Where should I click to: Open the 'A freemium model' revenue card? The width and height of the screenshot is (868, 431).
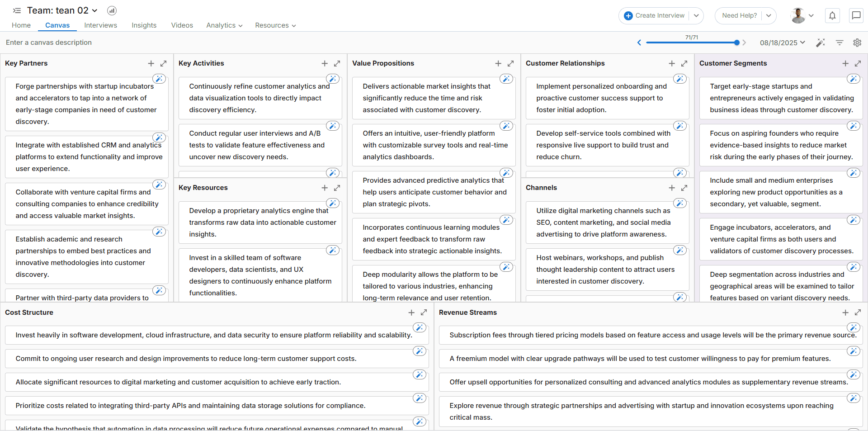(x=651, y=359)
